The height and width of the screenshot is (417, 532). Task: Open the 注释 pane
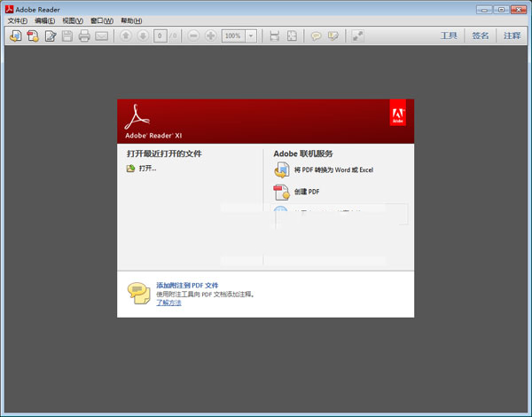tap(512, 35)
